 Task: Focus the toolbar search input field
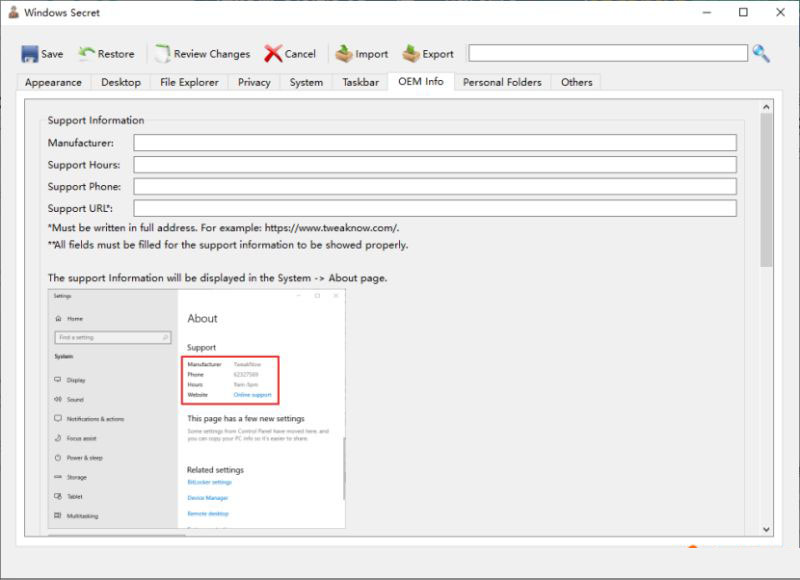608,53
